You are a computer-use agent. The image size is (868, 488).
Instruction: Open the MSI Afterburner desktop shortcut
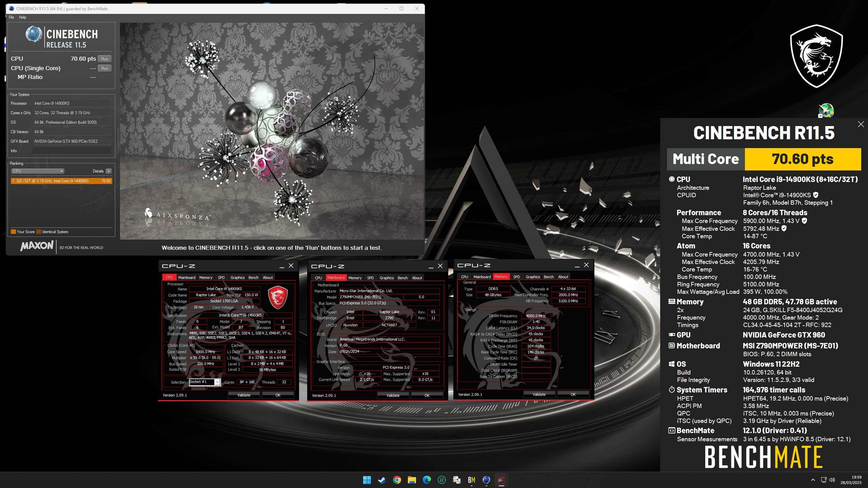(826, 111)
